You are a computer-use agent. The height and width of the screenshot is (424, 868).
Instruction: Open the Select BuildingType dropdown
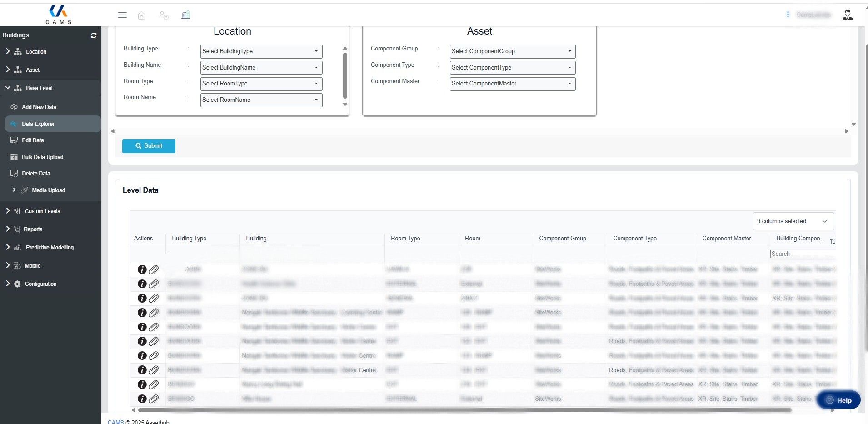(261, 51)
